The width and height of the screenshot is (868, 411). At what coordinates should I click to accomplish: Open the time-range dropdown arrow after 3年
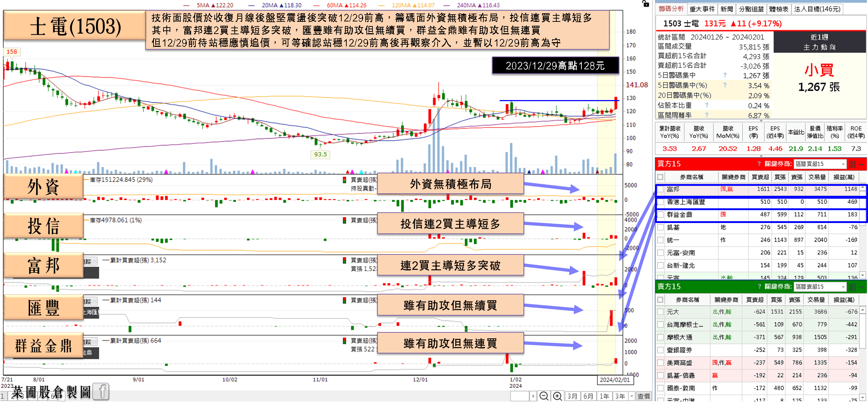tap(632, 396)
